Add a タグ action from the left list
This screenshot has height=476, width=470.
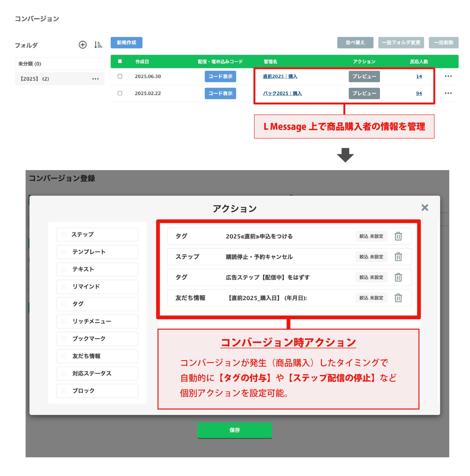coord(64,304)
